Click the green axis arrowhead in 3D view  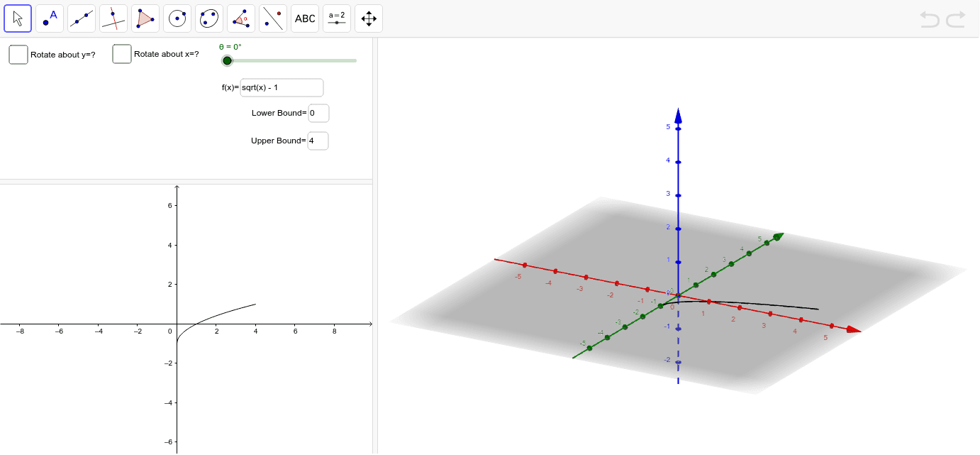(777, 236)
